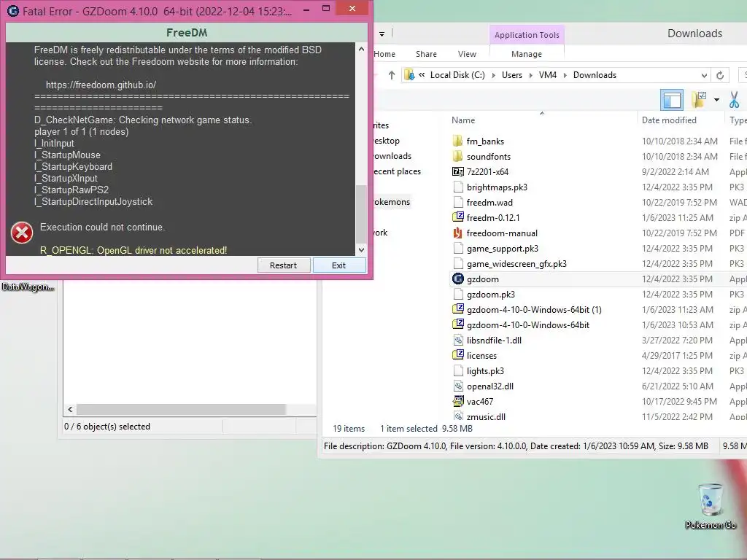Screen dimensions: 747x560
Task: Open the Home ribbon tab in Explorer
Action: 384,54
